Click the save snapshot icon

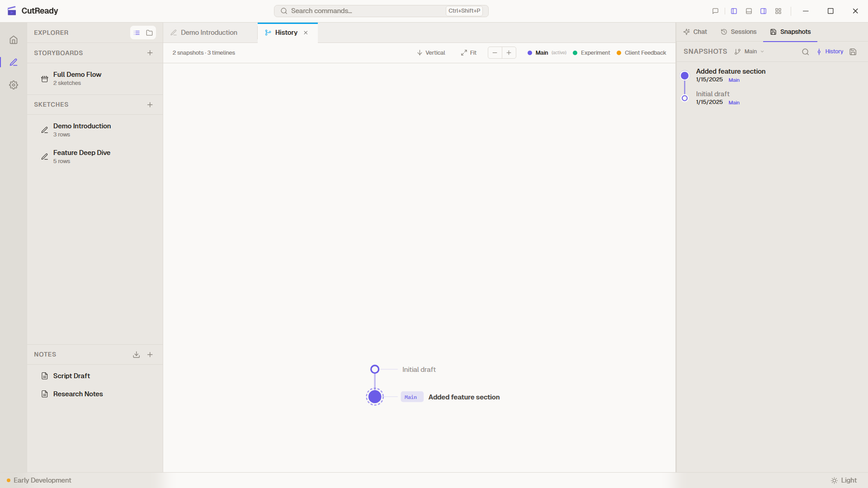(x=853, y=52)
